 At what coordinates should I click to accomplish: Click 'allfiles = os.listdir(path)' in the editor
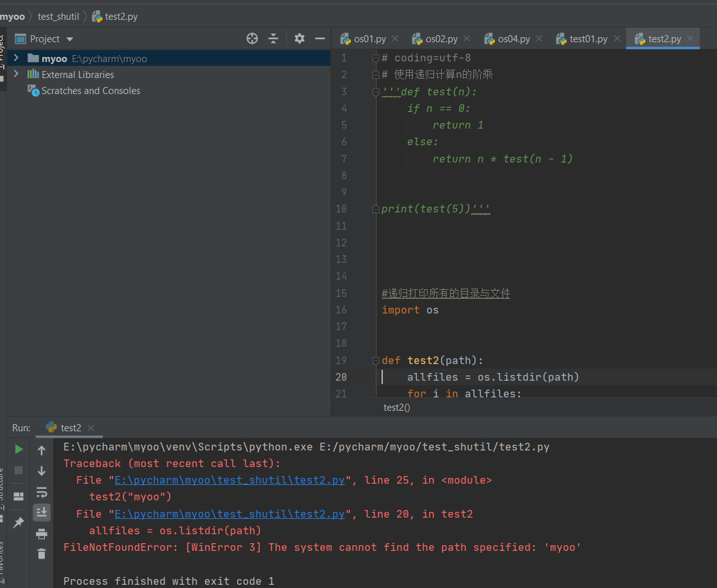(493, 377)
